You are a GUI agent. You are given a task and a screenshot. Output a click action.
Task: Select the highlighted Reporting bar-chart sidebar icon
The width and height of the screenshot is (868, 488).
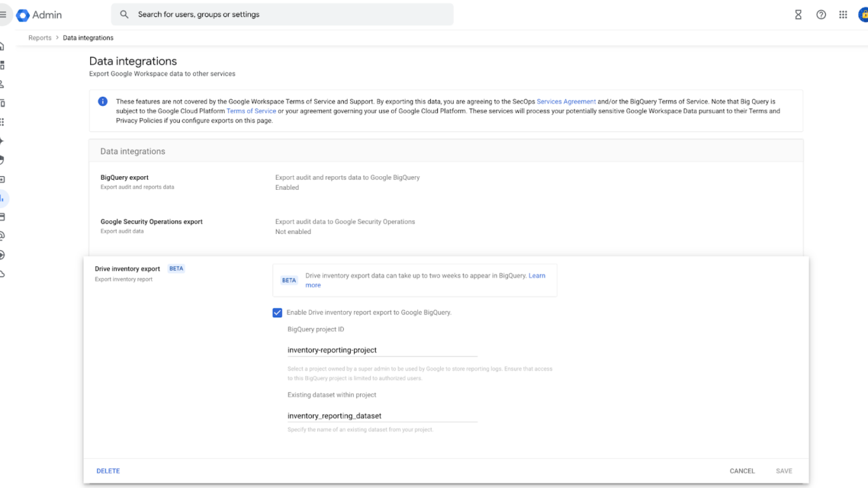3,198
